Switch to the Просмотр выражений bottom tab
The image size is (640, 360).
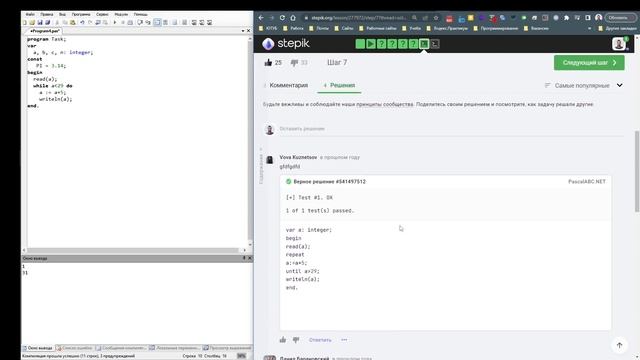(x=227, y=348)
